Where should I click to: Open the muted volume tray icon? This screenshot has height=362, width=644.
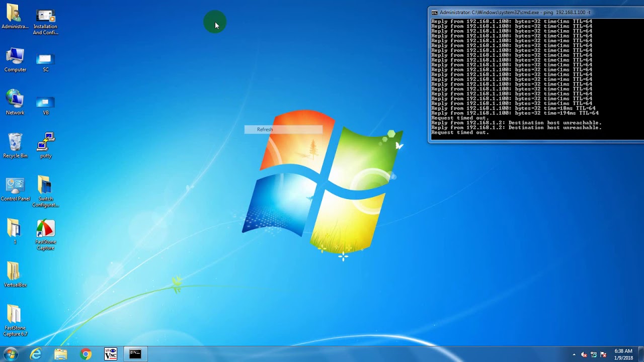click(584, 355)
